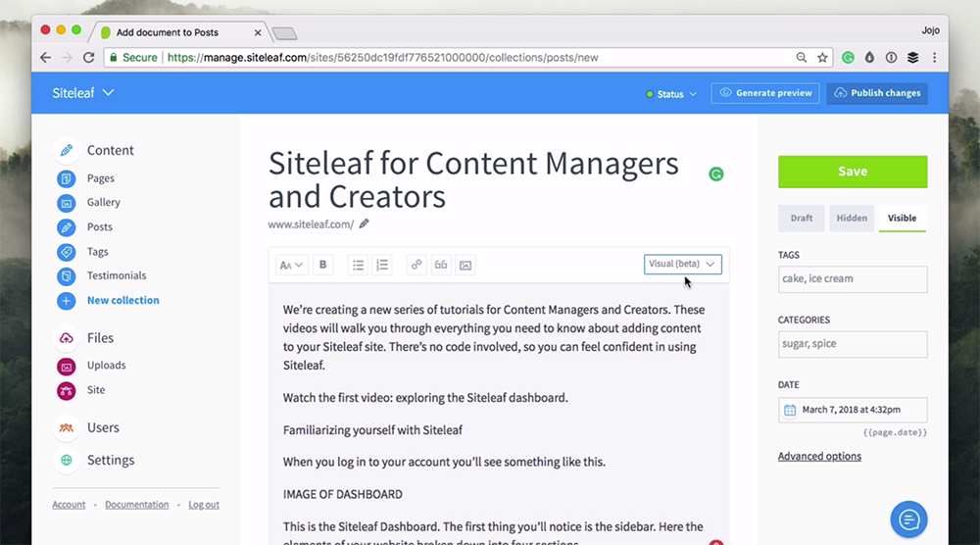Open the text size dropdown in editor
980x545 pixels.
291,265
